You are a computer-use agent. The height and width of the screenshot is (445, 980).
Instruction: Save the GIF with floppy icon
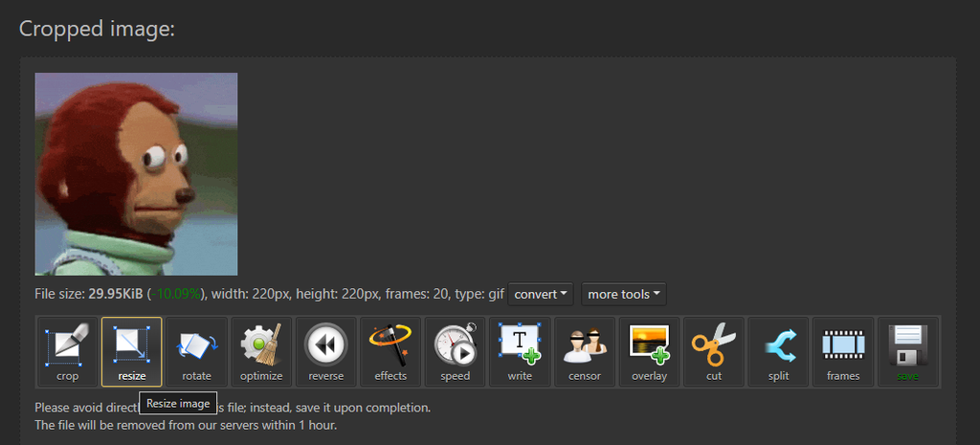907,352
